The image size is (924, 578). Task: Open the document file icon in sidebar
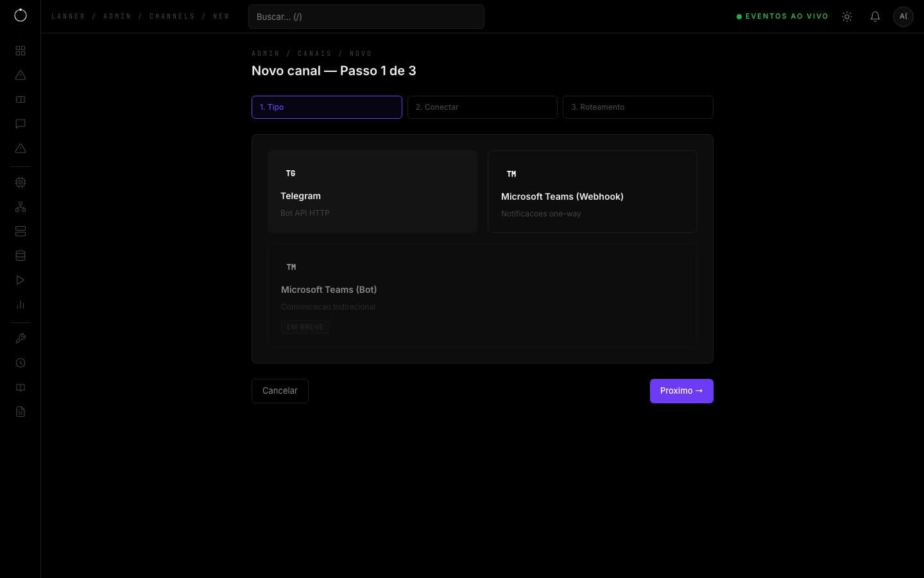(x=21, y=412)
